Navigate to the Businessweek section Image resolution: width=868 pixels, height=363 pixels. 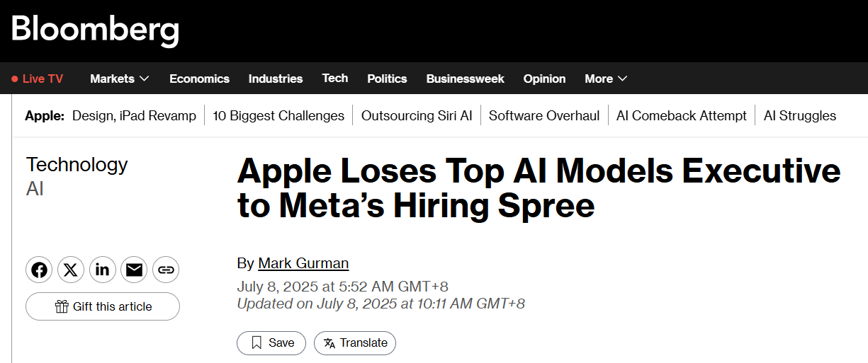pyautogui.click(x=465, y=79)
